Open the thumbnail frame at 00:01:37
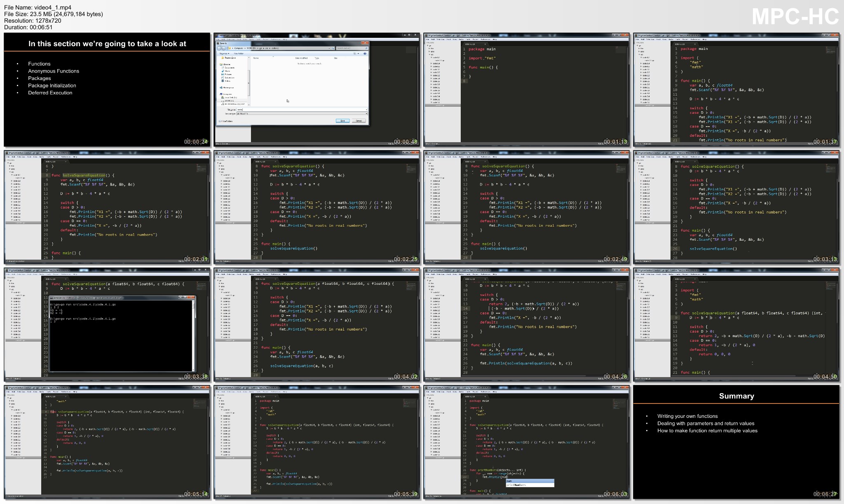844x504 pixels. [x=736, y=90]
